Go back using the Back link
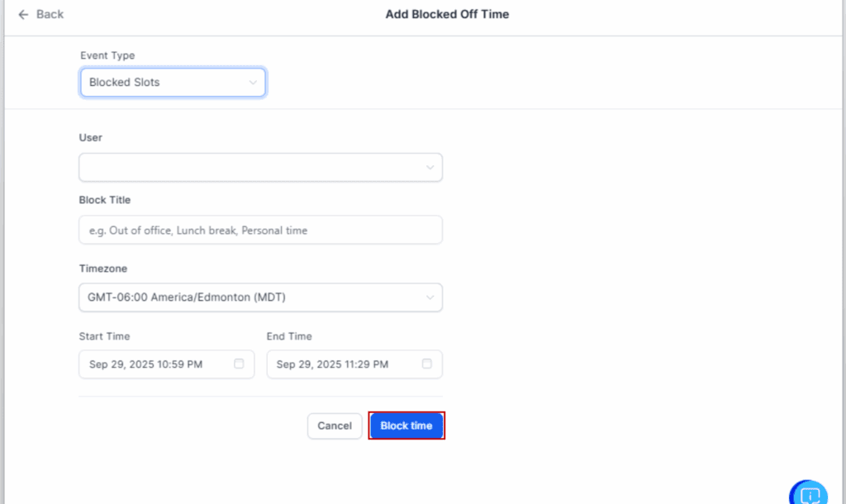This screenshot has height=504, width=846. point(50,15)
